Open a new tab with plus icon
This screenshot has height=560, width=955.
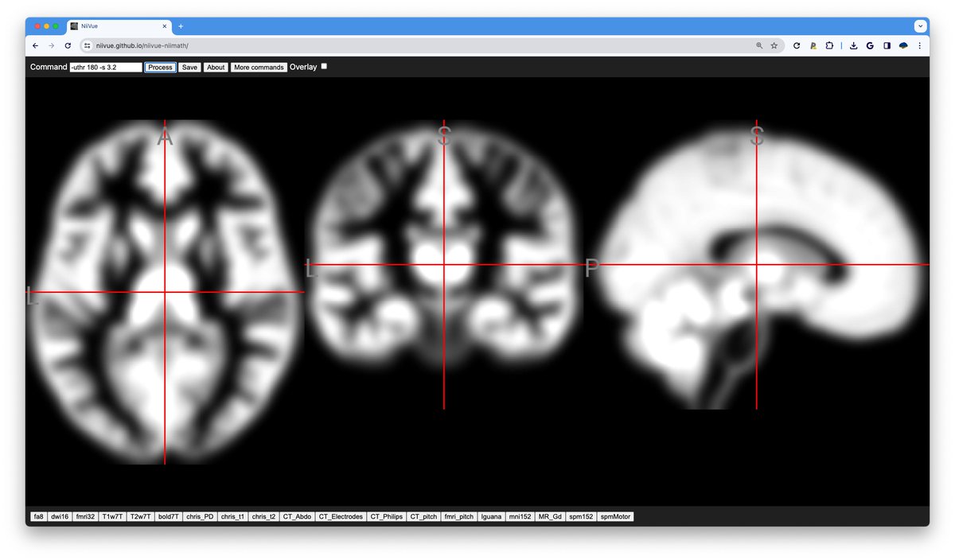coord(181,26)
